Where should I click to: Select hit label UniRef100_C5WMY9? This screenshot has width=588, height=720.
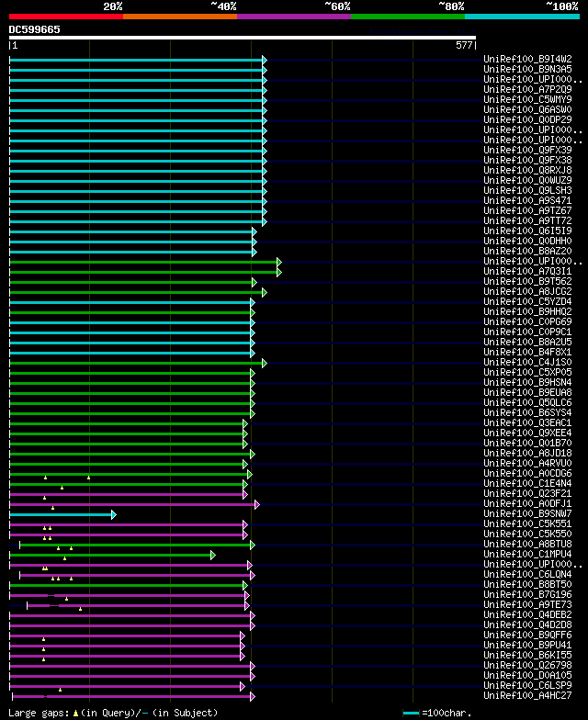pyautogui.click(x=527, y=99)
